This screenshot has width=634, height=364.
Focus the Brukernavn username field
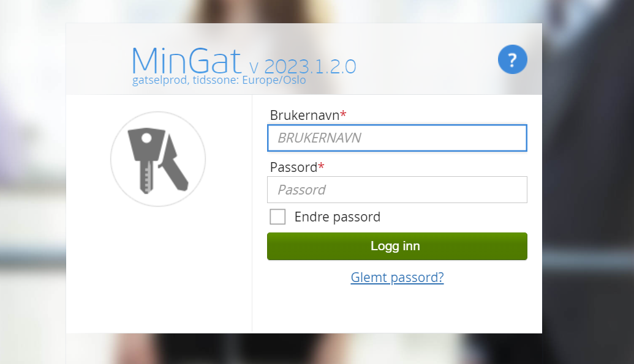click(397, 138)
